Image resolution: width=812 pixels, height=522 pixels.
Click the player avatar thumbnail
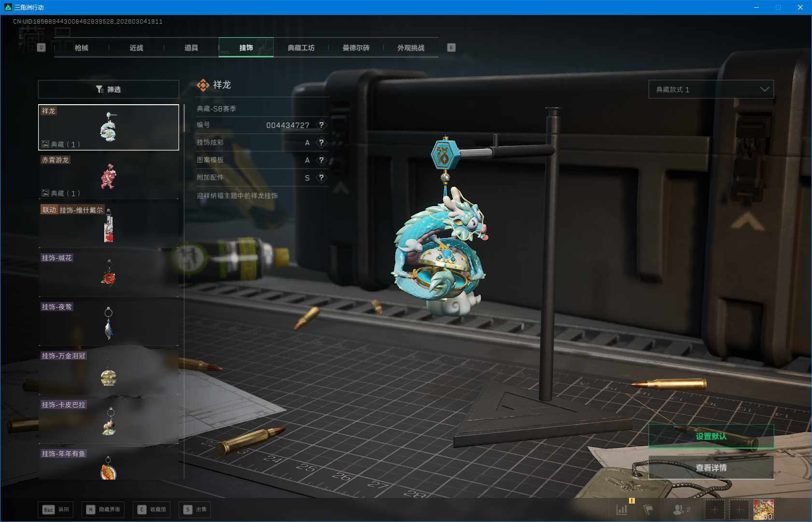click(763, 509)
